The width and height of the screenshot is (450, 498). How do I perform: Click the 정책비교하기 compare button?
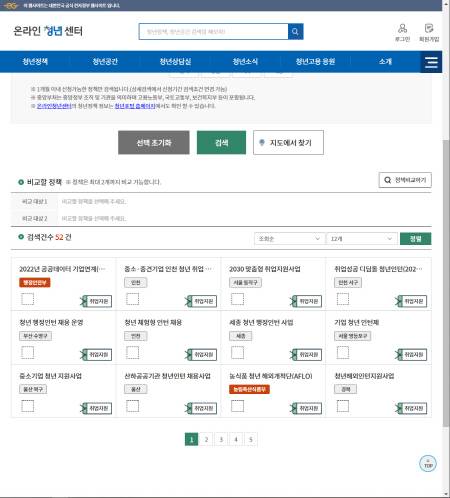tap(405, 180)
